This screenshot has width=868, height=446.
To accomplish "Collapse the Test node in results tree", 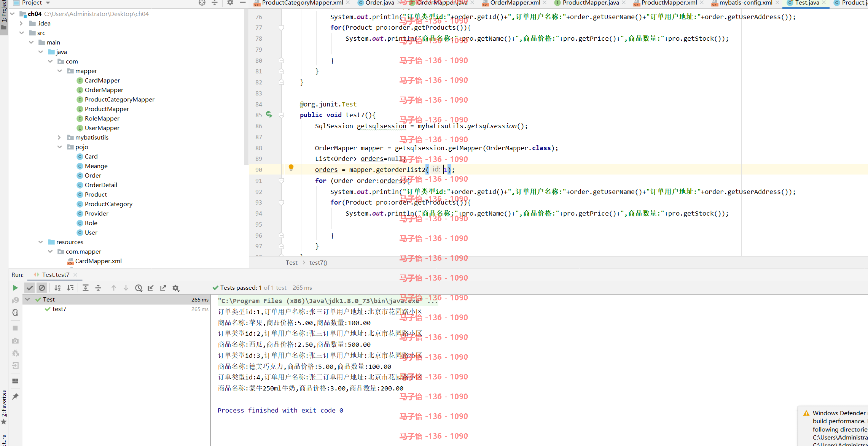I will tap(27, 300).
